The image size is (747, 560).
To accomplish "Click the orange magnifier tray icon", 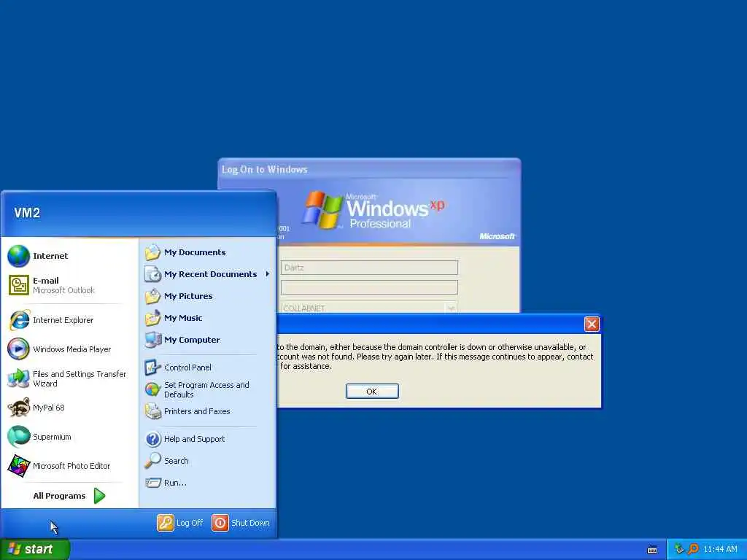I will (x=693, y=549).
